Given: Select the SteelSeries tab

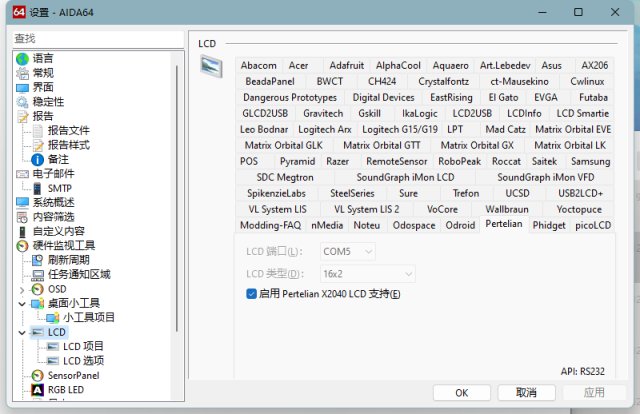Looking at the screenshot, I should [352, 193].
